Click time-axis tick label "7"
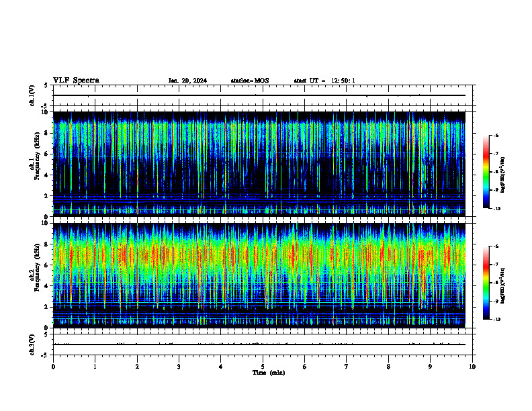532x411 pixels. tap(347, 367)
